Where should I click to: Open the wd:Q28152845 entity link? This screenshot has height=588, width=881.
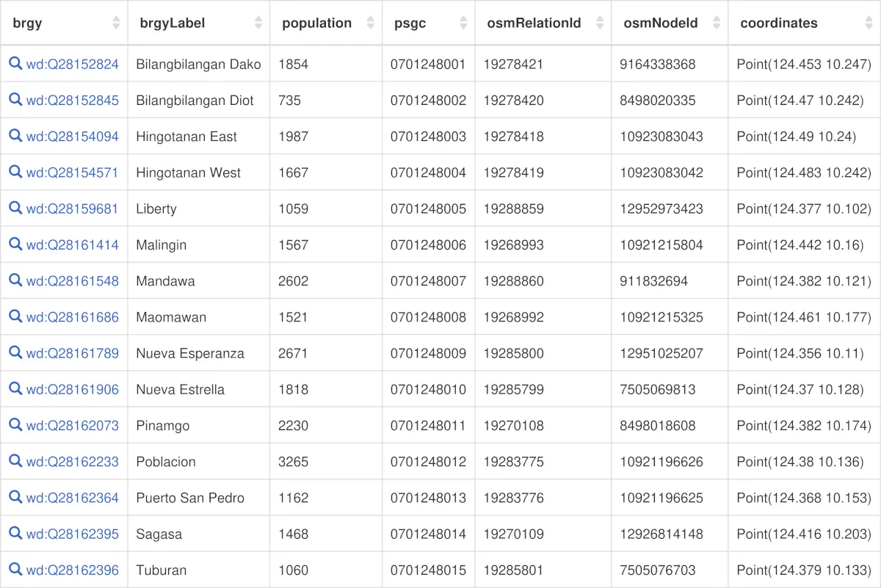[73, 101]
